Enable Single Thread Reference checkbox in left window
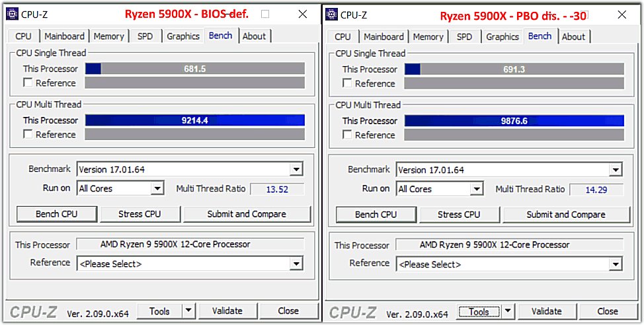 click(28, 83)
